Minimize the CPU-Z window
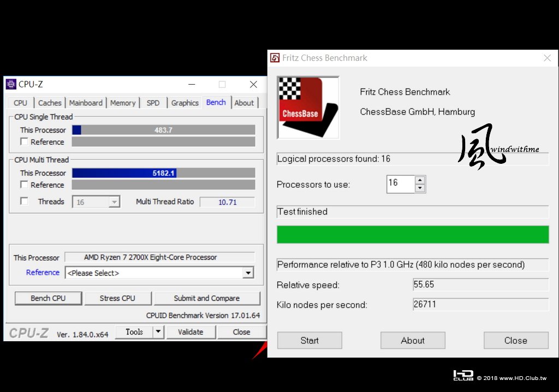Image resolution: width=559 pixels, height=392 pixels. click(192, 85)
